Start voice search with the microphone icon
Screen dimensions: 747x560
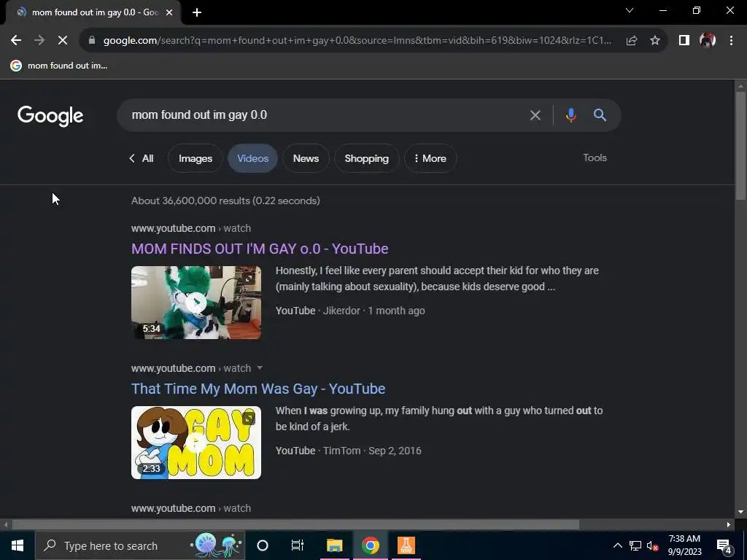[x=570, y=115]
